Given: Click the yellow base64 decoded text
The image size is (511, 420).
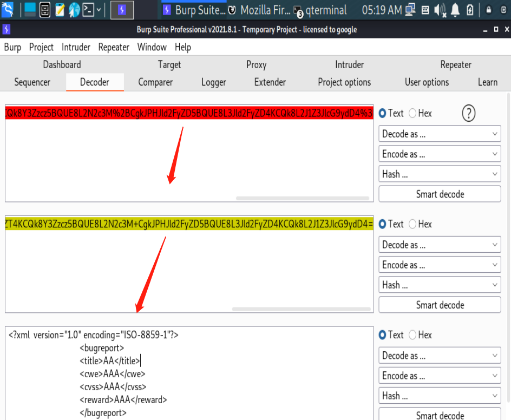Looking at the screenshot, I should (x=189, y=224).
